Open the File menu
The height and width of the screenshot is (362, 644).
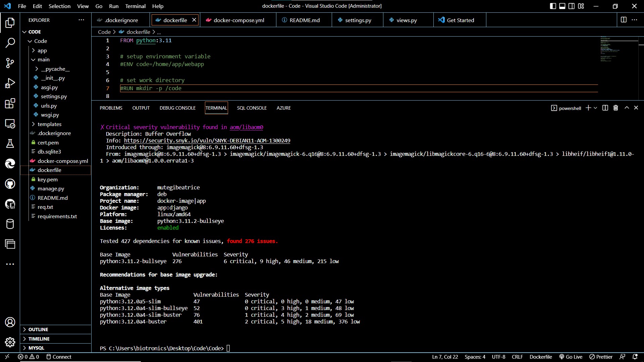[x=22, y=6]
